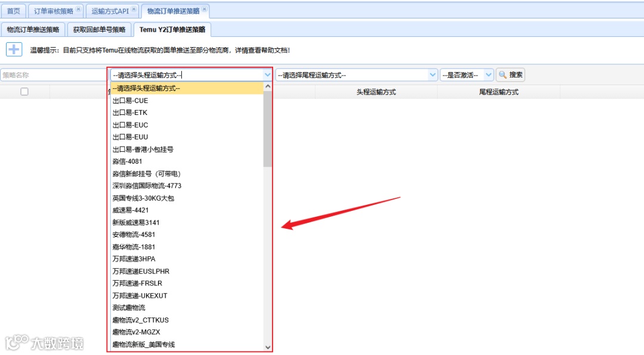Open the 是否激活 dropdown
The image size is (644, 355).
466,75
